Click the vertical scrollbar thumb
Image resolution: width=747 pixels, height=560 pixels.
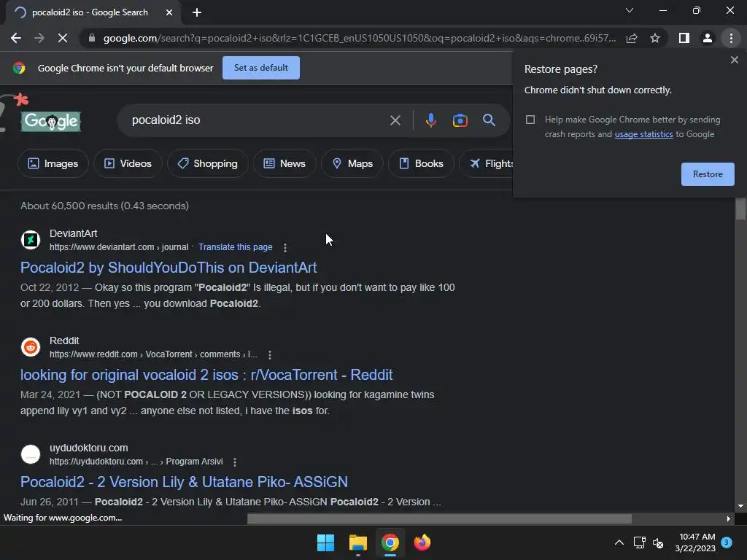740,209
